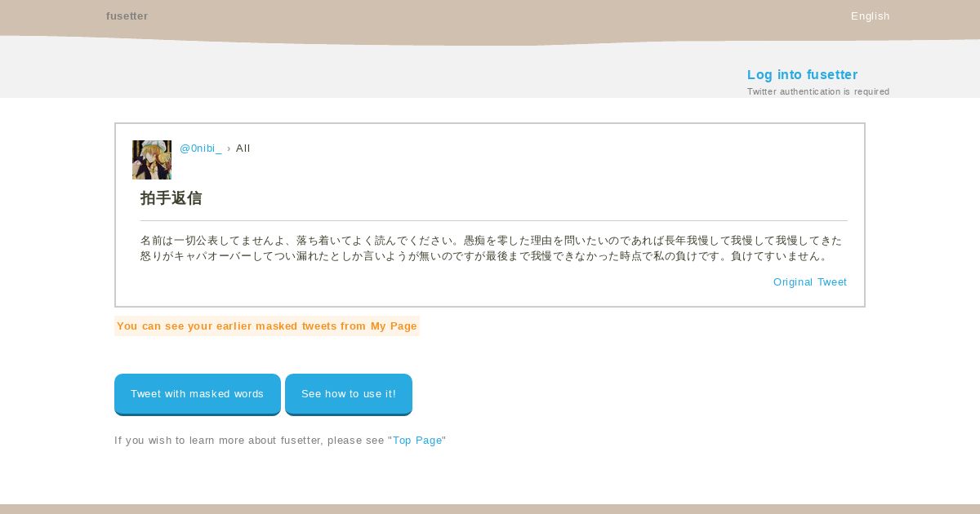This screenshot has width=980, height=514.
Task: Click Tweet with masked words button
Action: [198, 394]
